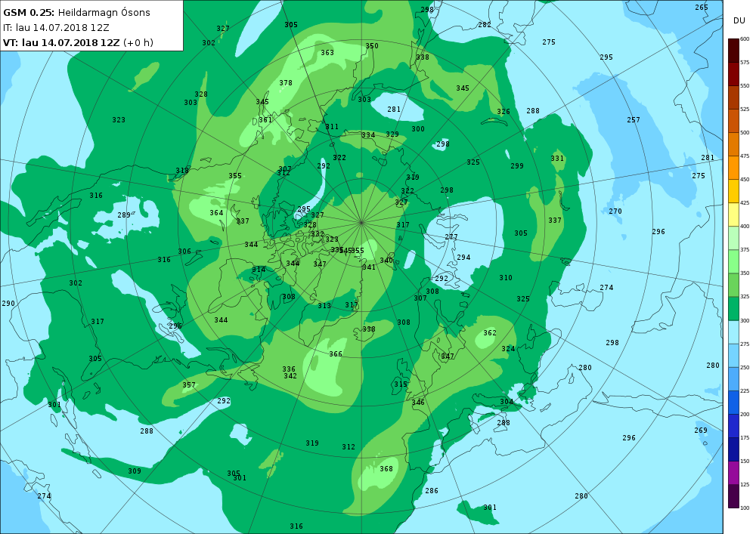Click the 100 legend tick label
Viewport: 756px width, 534px height.
(x=745, y=508)
